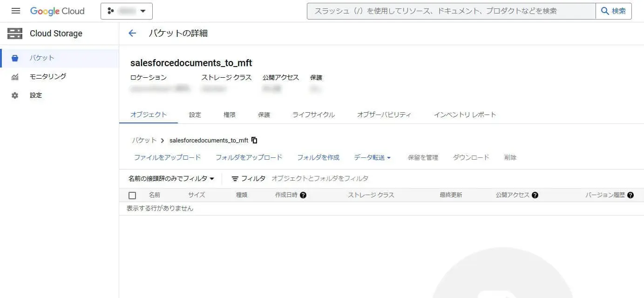Click help icon next to 公開アクセス column

[x=535, y=195]
